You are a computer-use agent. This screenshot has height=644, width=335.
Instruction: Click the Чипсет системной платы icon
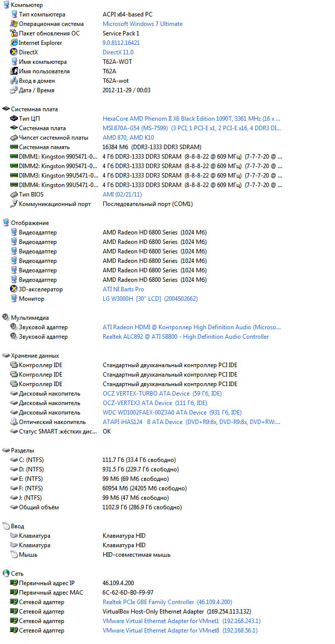coord(14,138)
